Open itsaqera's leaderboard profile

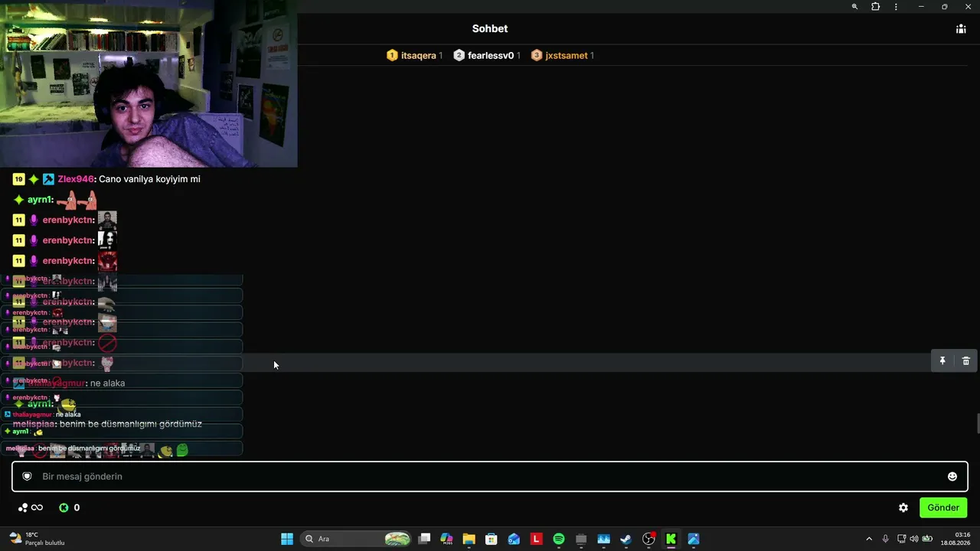[x=419, y=55]
